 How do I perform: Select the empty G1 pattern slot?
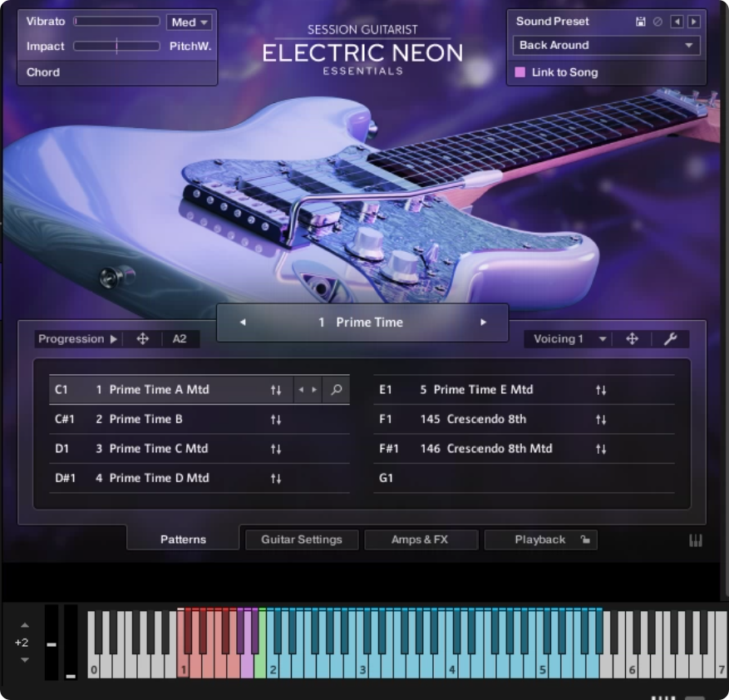(x=524, y=478)
